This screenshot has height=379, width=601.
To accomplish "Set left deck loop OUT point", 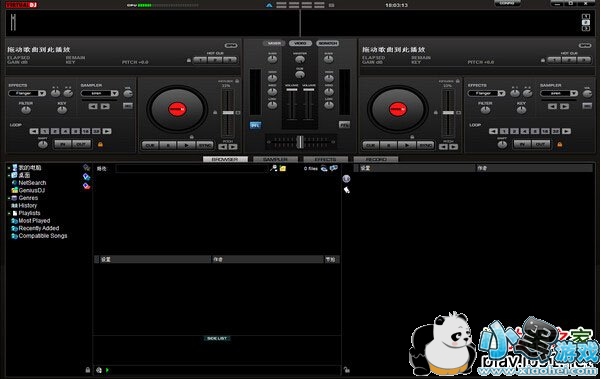I will coord(82,144).
